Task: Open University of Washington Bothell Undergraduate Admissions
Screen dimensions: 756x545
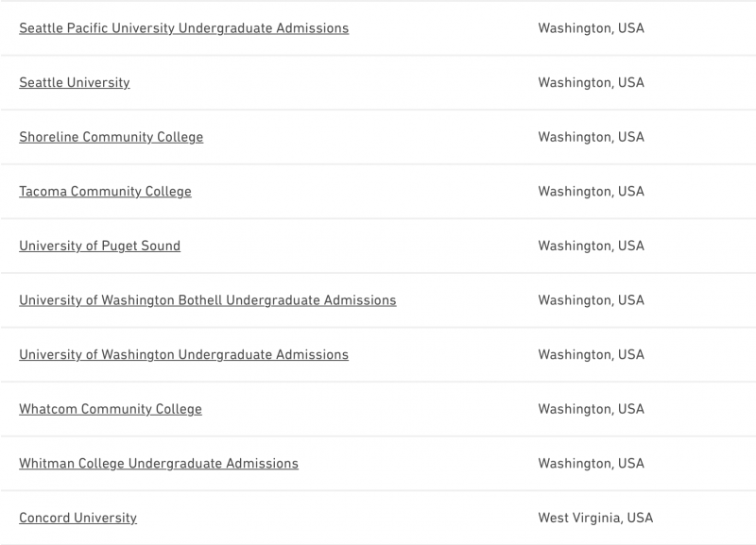Action: [x=207, y=300]
